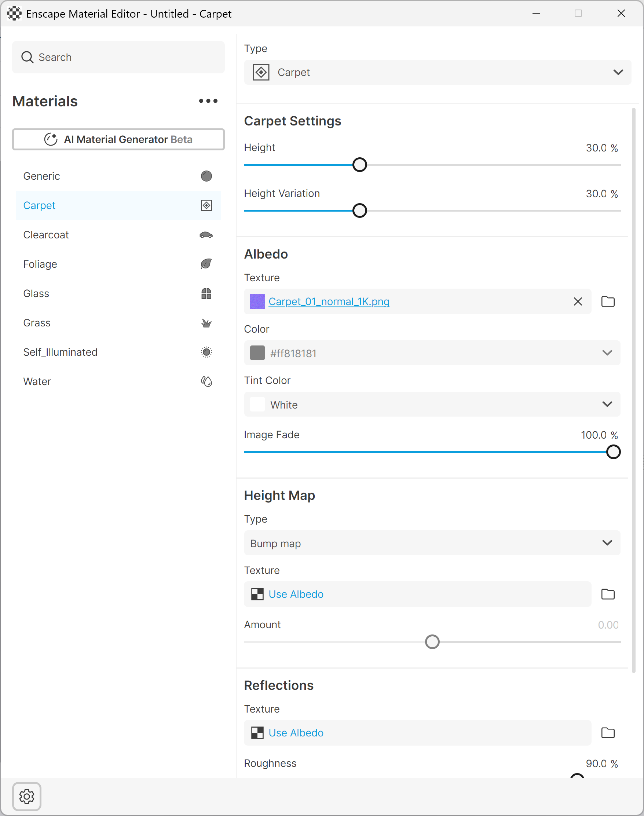Click the Carpet material type icon in list
Viewport: 644px width, 816px height.
(206, 205)
